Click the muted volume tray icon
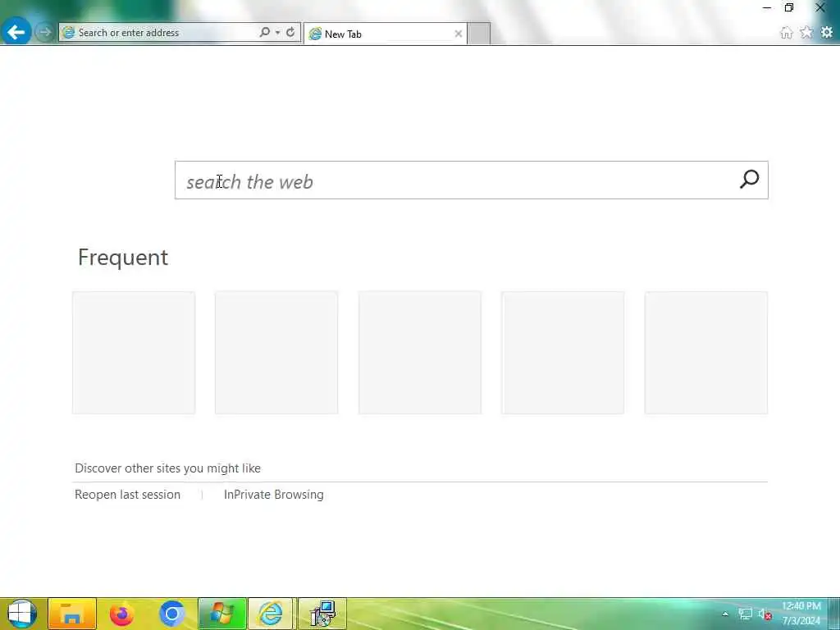 [x=765, y=614]
